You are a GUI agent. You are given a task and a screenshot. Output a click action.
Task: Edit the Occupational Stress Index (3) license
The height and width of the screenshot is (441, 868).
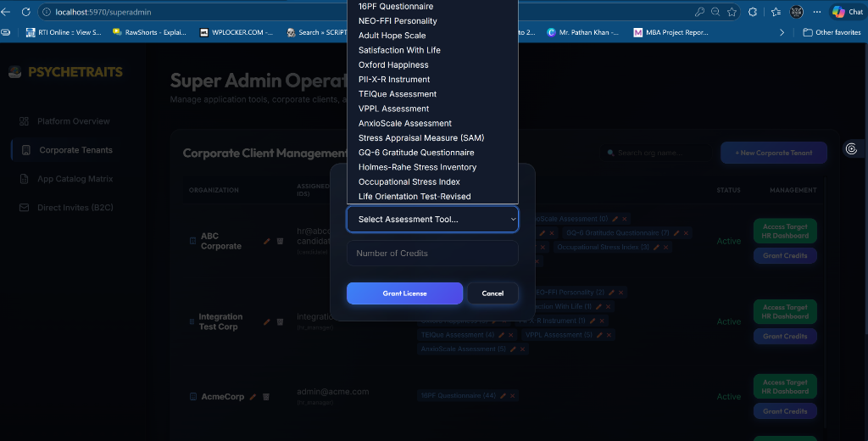[657, 247]
